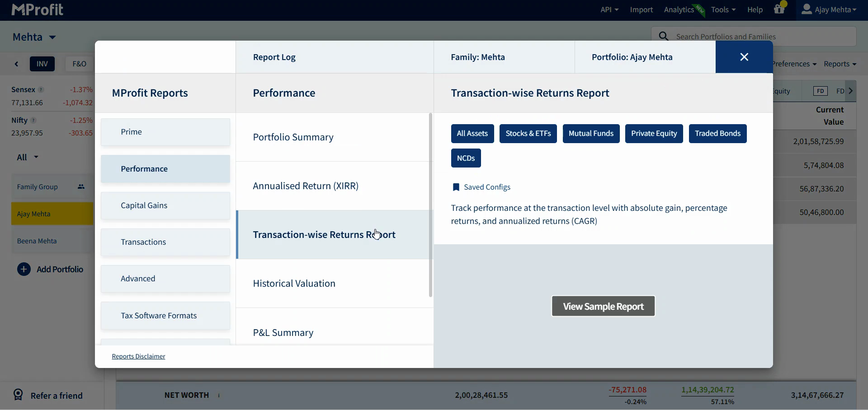The width and height of the screenshot is (868, 410).
Task: Select the Mutual Funds asset filter
Action: point(590,134)
